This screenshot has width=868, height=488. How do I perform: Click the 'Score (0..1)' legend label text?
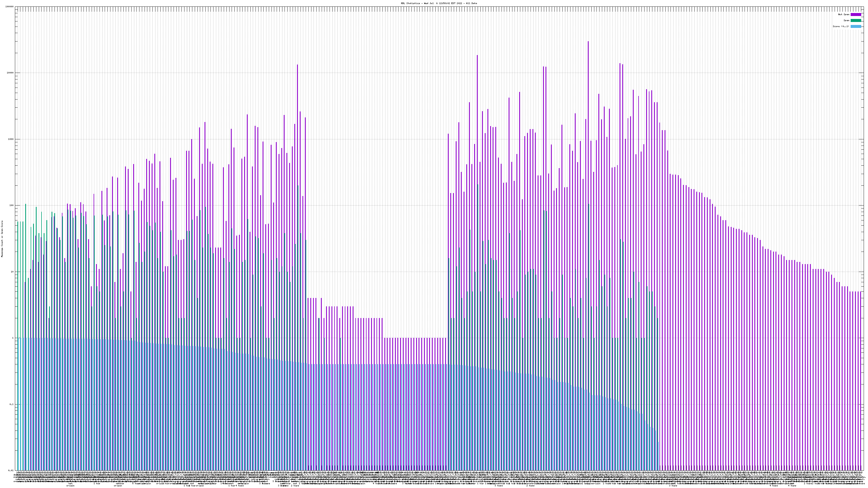(841, 26)
